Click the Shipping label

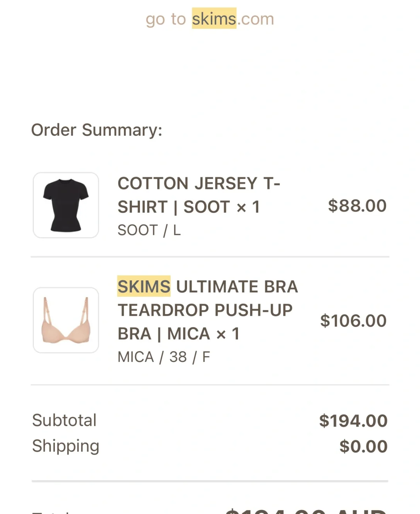coord(66,446)
